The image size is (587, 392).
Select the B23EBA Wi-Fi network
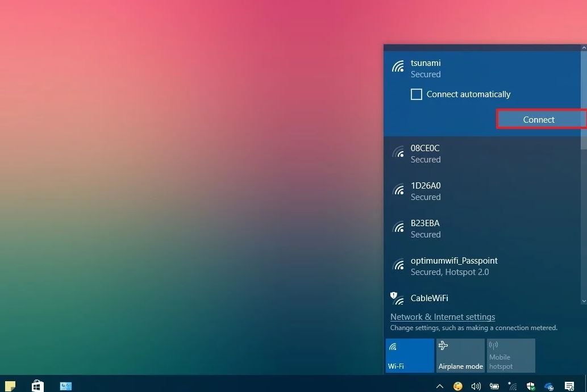point(482,229)
